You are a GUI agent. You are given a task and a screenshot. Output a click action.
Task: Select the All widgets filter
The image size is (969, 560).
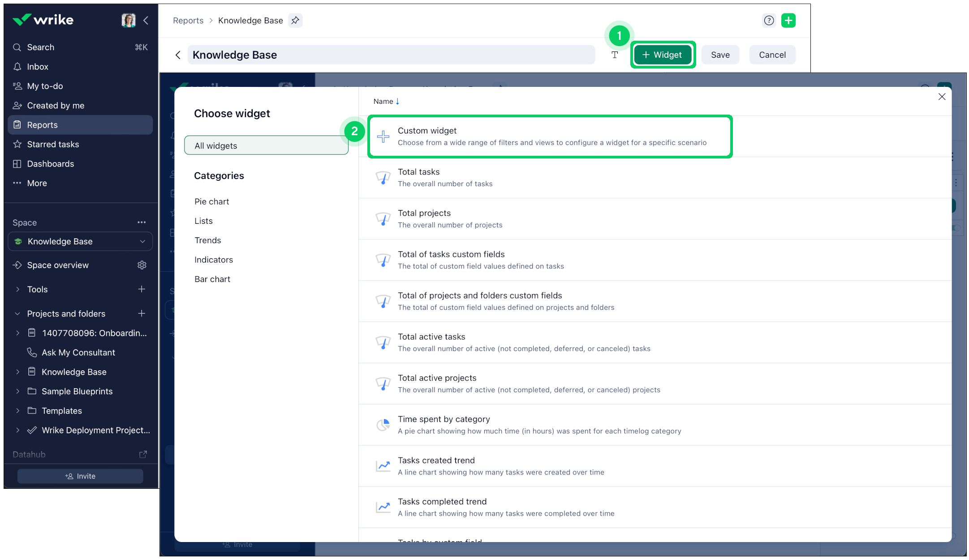tap(266, 145)
